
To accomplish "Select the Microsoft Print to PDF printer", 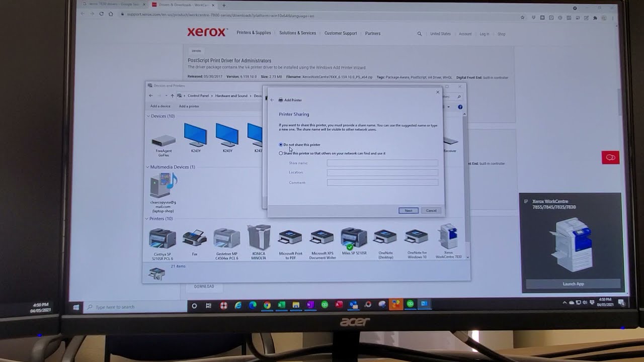I will [290, 244].
